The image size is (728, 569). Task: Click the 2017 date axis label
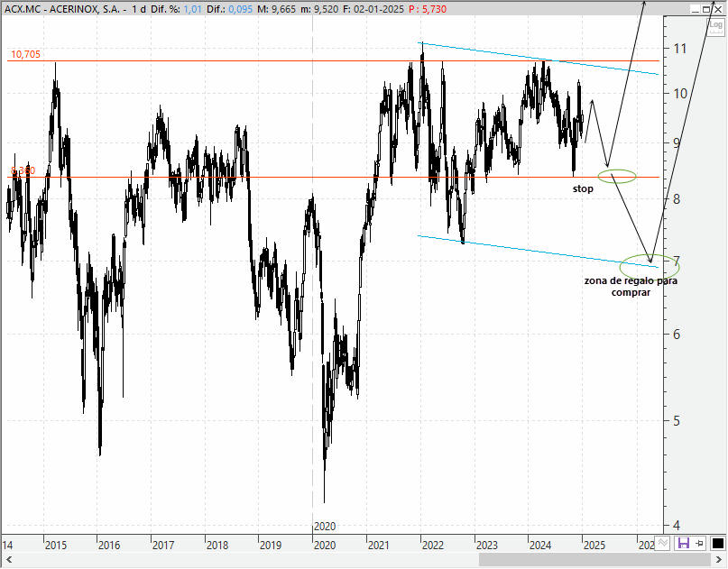163,545
